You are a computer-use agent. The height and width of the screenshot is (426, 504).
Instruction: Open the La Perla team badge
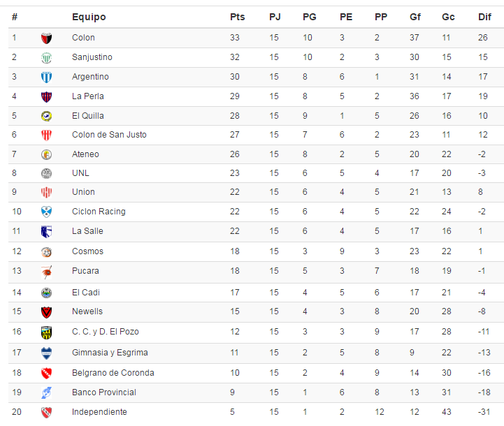[47, 96]
